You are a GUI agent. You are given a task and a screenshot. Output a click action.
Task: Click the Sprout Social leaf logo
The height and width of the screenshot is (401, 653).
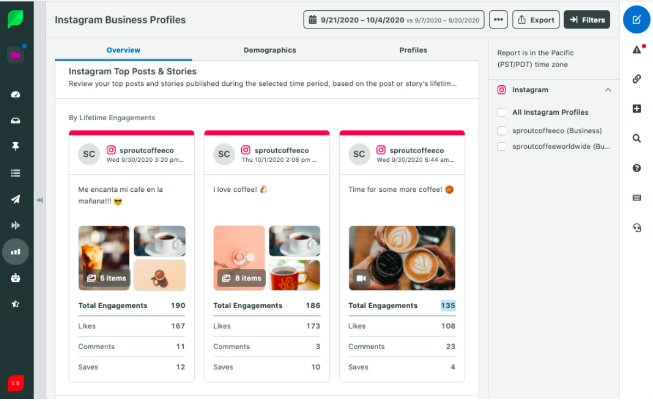(15, 19)
